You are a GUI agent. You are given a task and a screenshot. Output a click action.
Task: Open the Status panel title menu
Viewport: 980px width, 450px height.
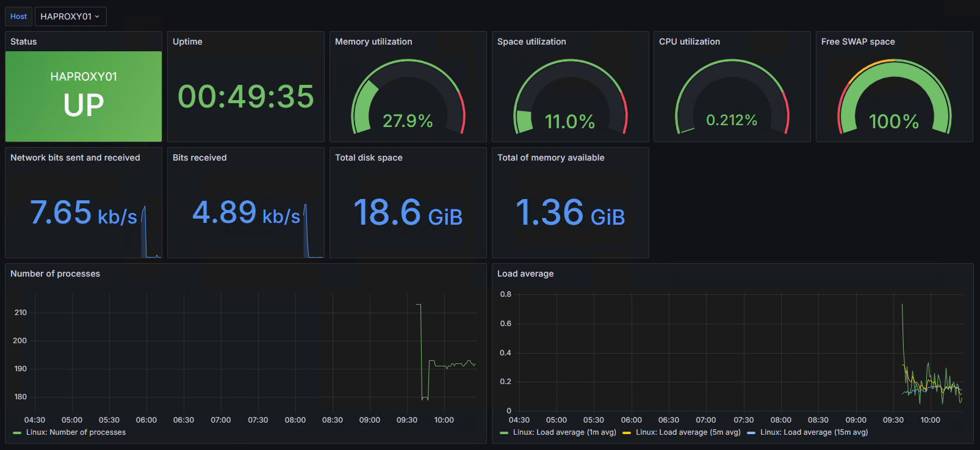(x=24, y=42)
